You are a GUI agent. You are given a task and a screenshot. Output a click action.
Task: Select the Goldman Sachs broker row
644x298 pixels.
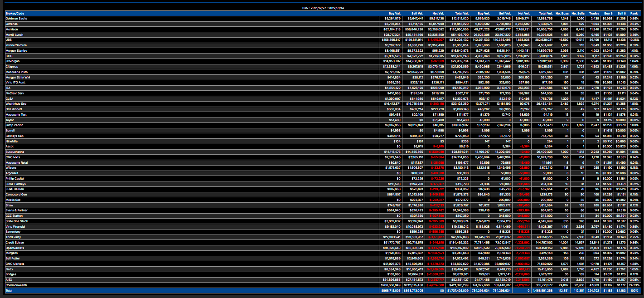(x=322, y=18)
